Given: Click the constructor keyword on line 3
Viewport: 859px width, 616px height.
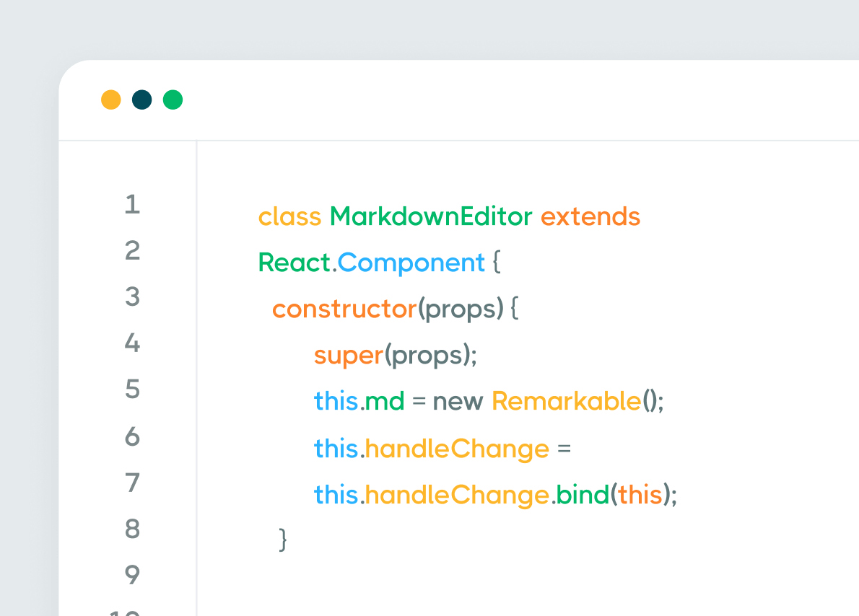Looking at the screenshot, I should point(345,309).
